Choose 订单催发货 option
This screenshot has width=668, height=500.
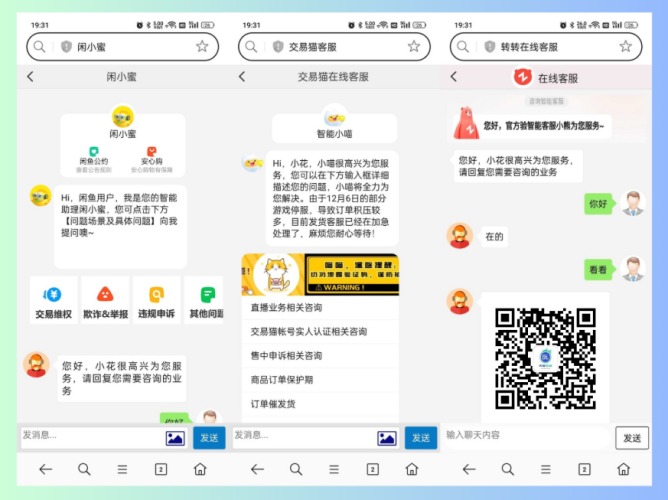tap(320, 404)
